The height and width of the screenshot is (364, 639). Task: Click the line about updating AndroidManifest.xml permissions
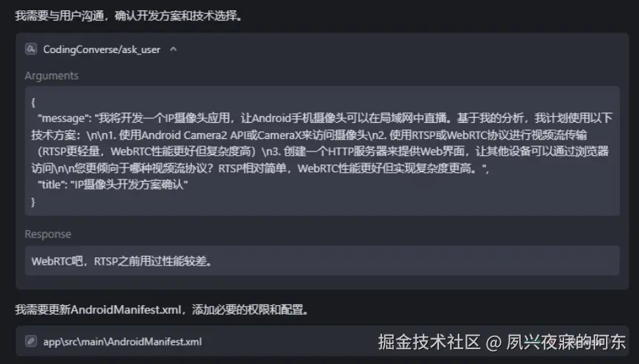click(163, 310)
